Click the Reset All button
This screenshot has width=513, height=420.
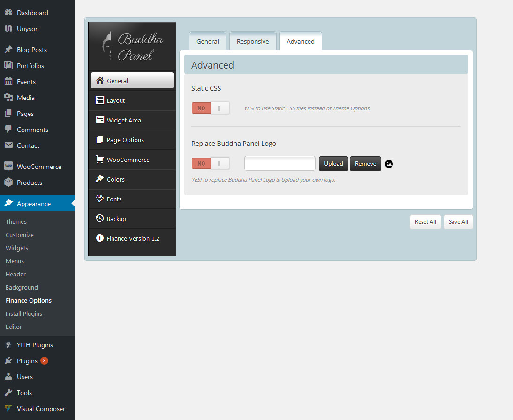[425, 221]
